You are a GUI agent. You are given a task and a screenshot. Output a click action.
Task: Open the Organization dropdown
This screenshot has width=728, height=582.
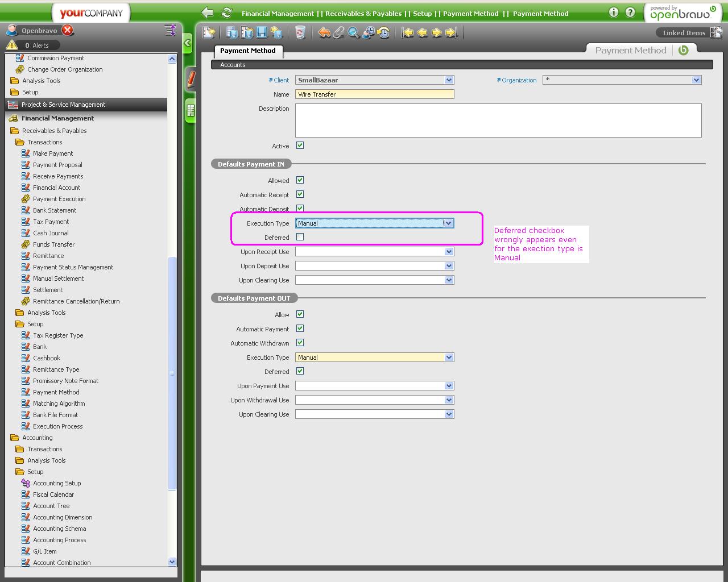[x=696, y=80]
